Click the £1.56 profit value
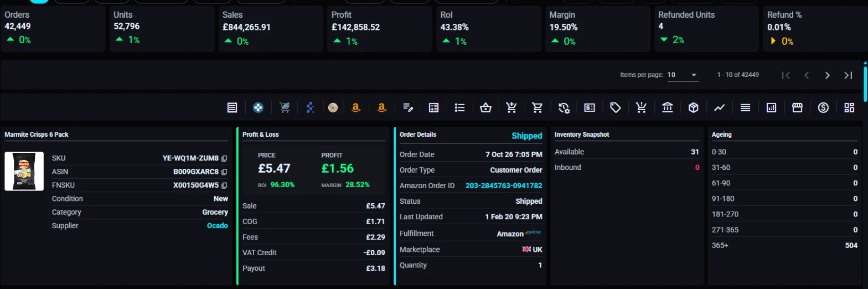Viewport: 868px width, 289px height. (x=338, y=168)
